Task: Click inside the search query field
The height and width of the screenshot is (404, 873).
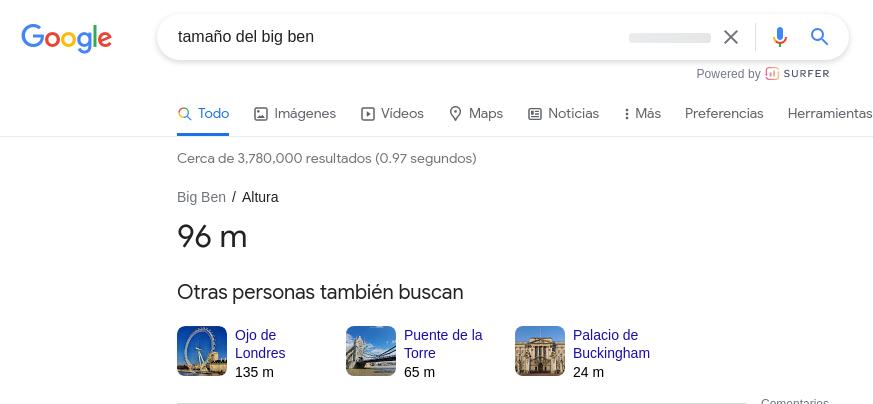Action: [400, 37]
